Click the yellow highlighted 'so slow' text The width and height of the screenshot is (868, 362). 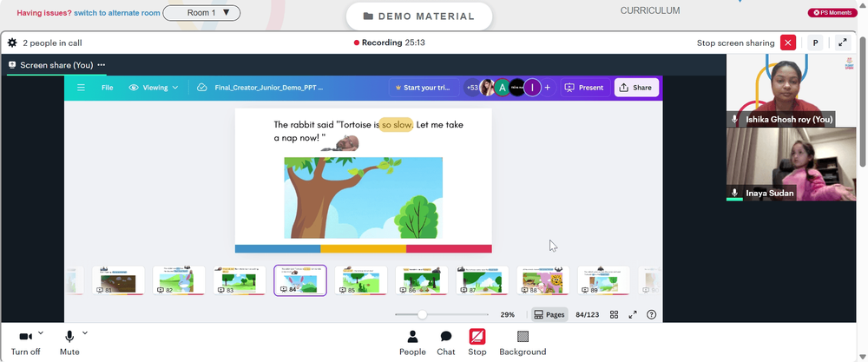coord(397,125)
